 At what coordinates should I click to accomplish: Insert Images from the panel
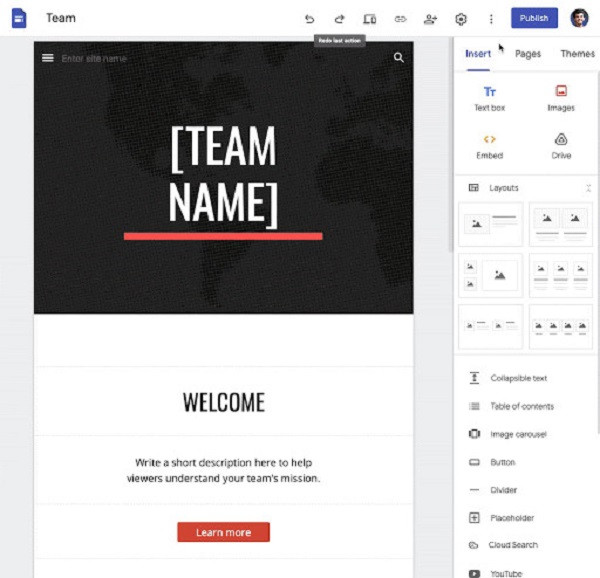click(x=561, y=98)
